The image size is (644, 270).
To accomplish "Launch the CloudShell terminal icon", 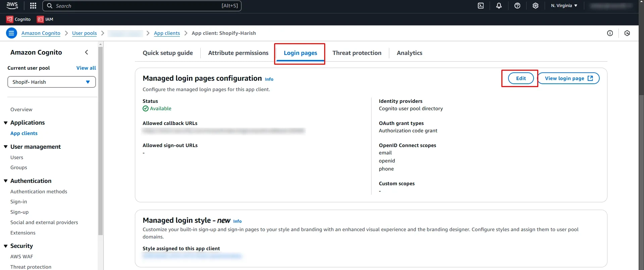I will click(x=481, y=6).
